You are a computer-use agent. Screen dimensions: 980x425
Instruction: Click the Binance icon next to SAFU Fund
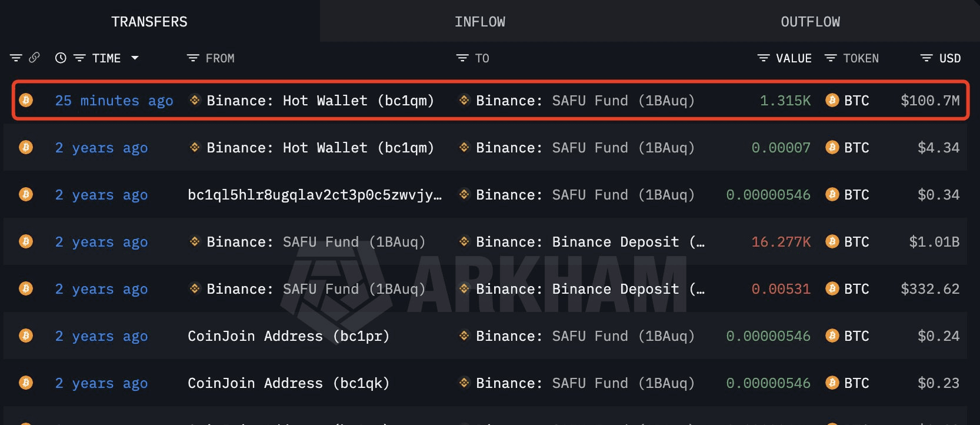(463, 100)
